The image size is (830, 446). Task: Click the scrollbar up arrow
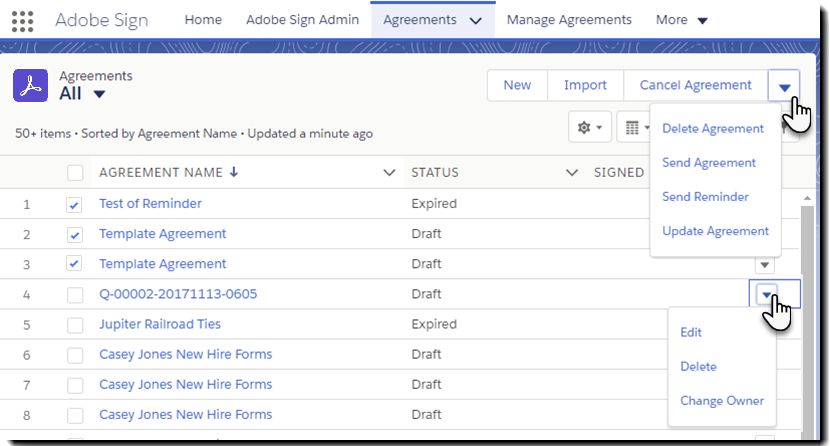point(807,198)
